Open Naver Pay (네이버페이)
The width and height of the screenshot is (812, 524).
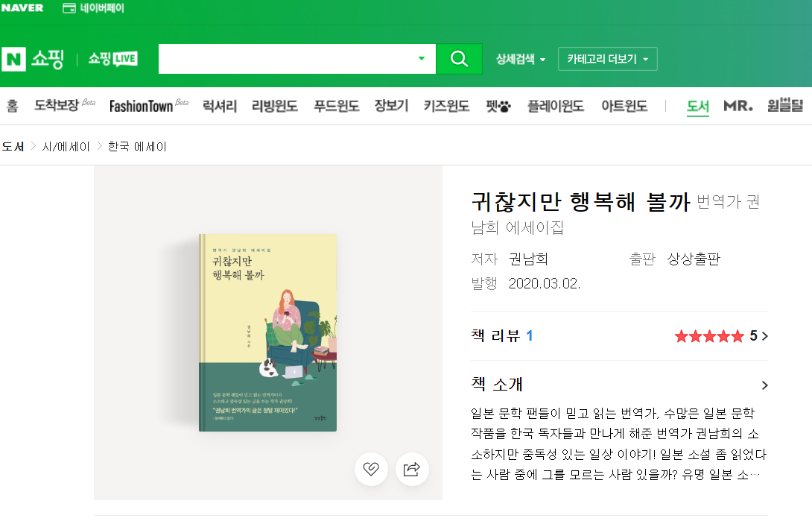pos(93,8)
